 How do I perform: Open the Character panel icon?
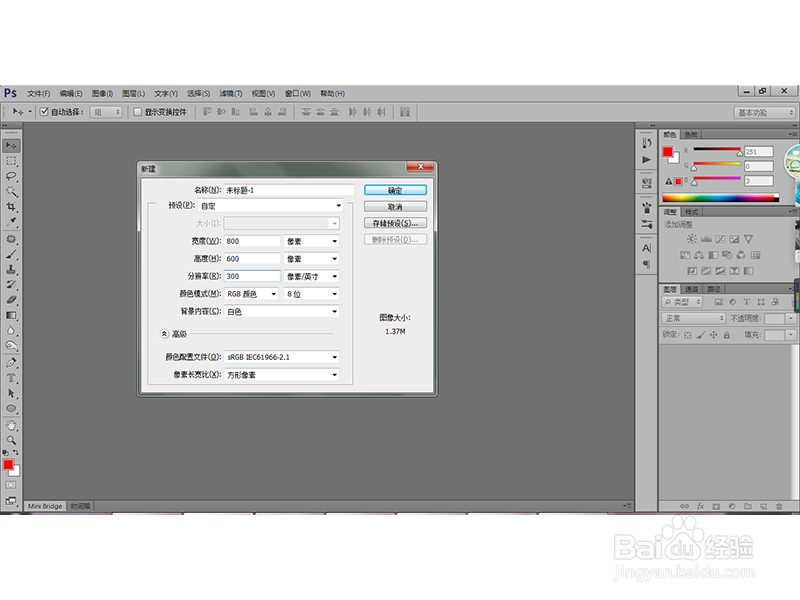click(646, 248)
